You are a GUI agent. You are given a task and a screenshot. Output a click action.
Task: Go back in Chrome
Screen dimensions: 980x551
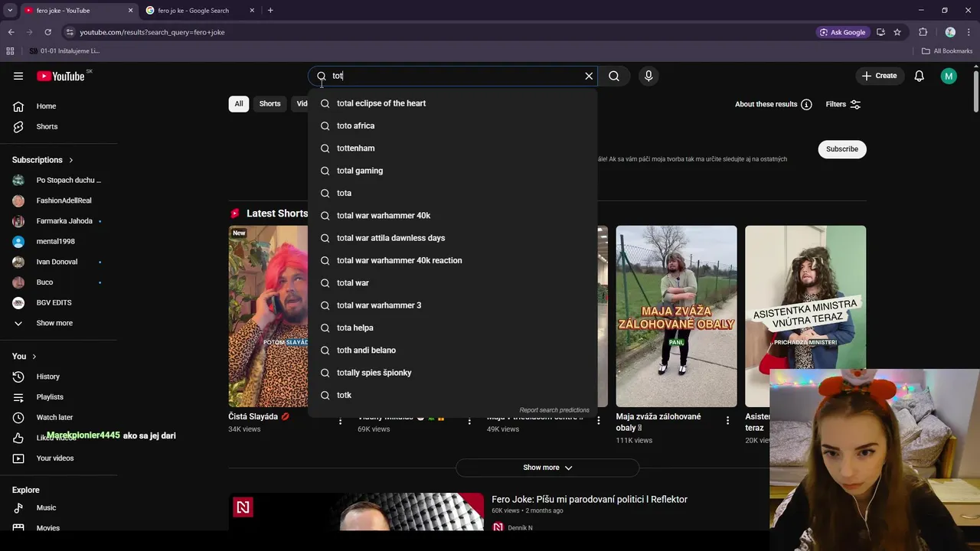coord(11,32)
